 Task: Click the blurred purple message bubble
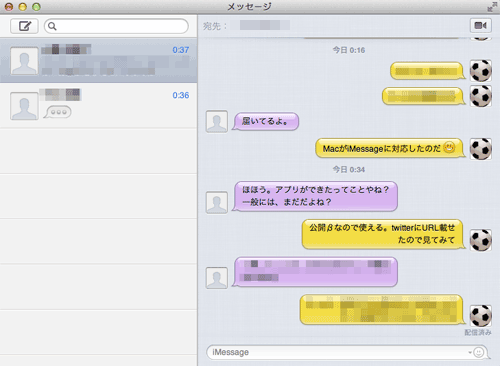pyautogui.click(x=315, y=272)
